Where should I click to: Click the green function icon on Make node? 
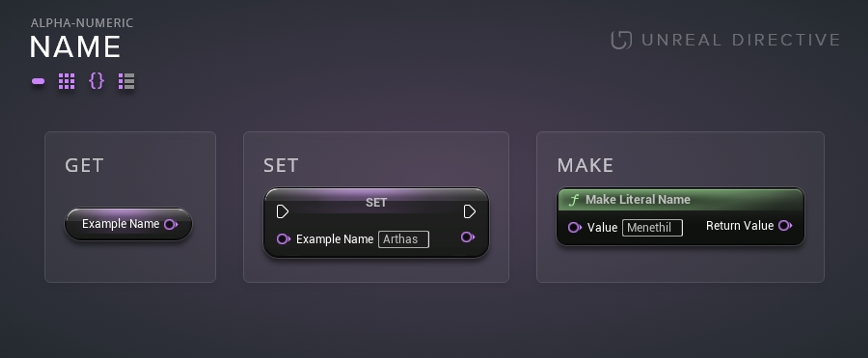(573, 200)
